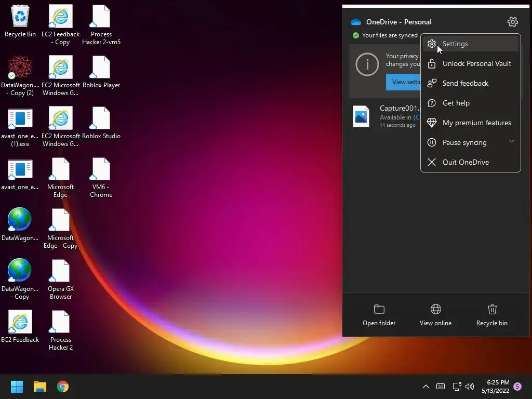Screen dimensions: 532x399
Task: Choose Quit OneDrive
Action: pos(470,162)
